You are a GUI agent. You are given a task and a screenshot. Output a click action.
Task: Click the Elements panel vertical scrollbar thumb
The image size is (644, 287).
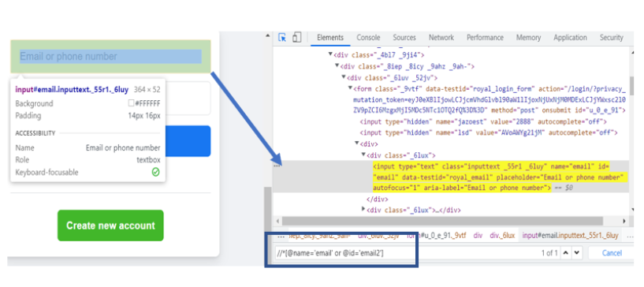(631, 85)
